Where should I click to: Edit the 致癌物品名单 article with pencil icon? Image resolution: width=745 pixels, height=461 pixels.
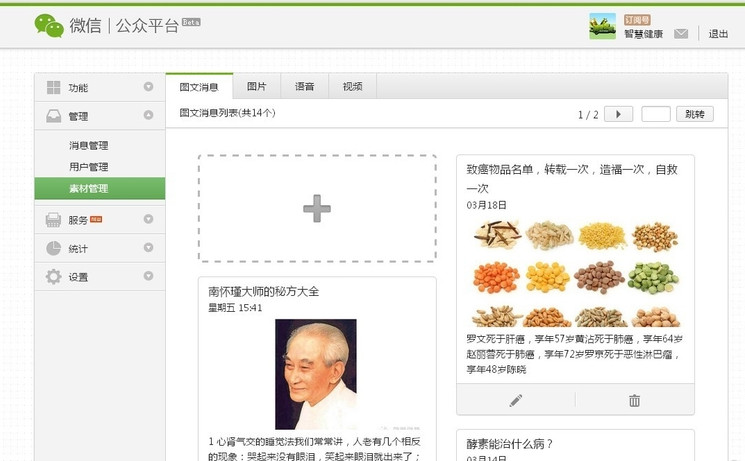click(516, 400)
